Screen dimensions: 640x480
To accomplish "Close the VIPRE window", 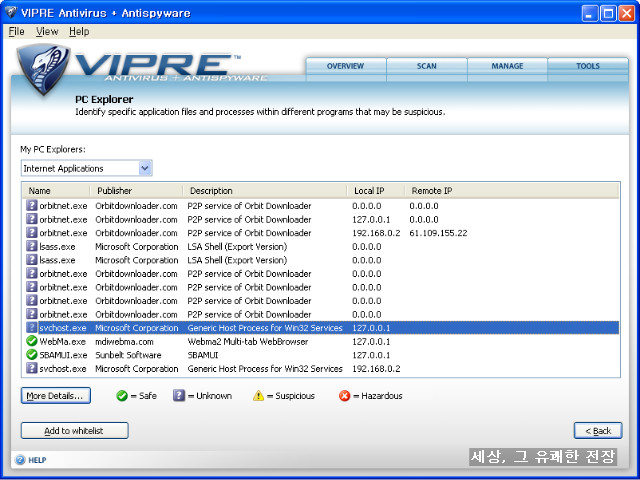I will point(627,13).
